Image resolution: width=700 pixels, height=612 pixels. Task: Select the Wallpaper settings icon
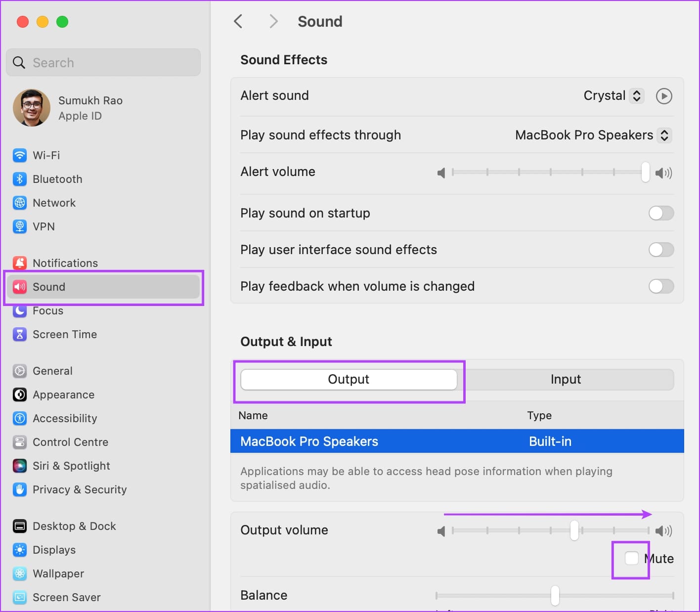(x=19, y=573)
